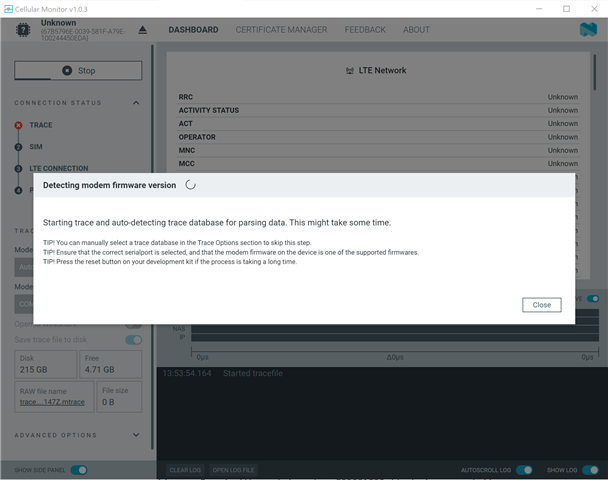This screenshot has height=480, width=608.
Task: Click the device chip icon
Action: coord(22,30)
